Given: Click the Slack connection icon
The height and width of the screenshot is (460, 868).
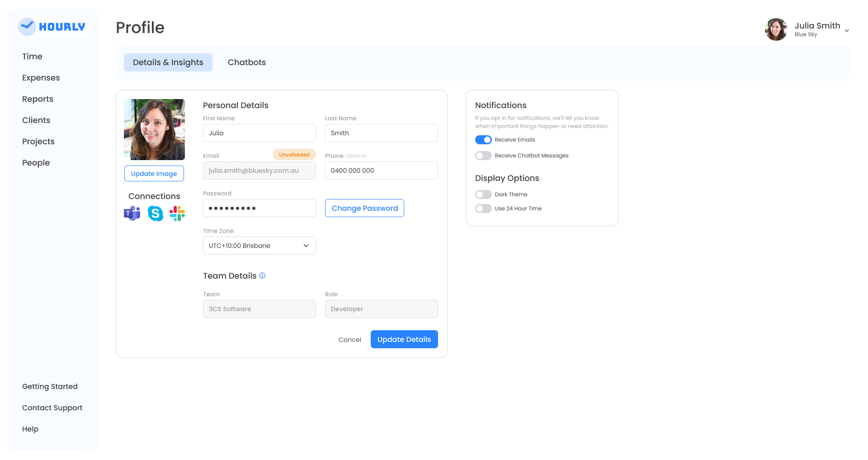Looking at the screenshot, I should click(x=177, y=213).
